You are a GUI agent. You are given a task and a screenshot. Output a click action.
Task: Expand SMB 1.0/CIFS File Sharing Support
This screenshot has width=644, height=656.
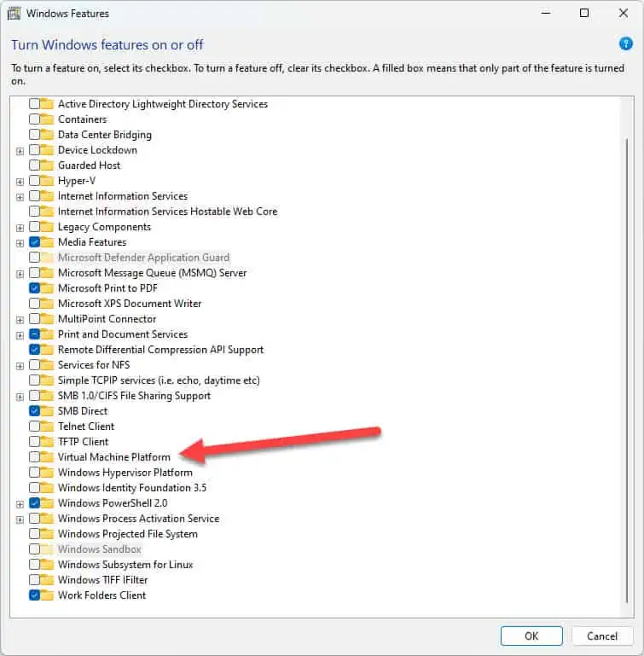[20, 397]
